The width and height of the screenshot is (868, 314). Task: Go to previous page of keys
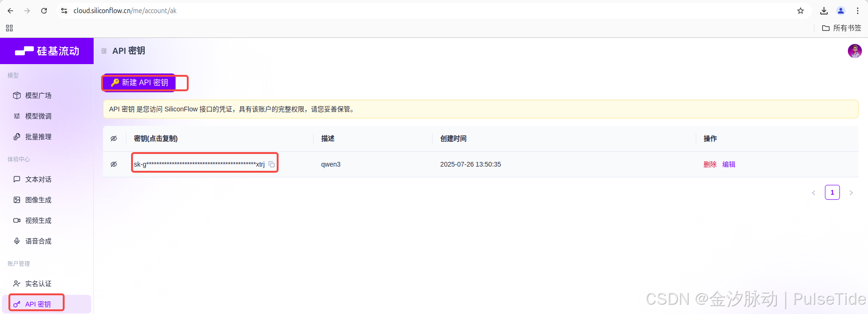click(x=814, y=193)
